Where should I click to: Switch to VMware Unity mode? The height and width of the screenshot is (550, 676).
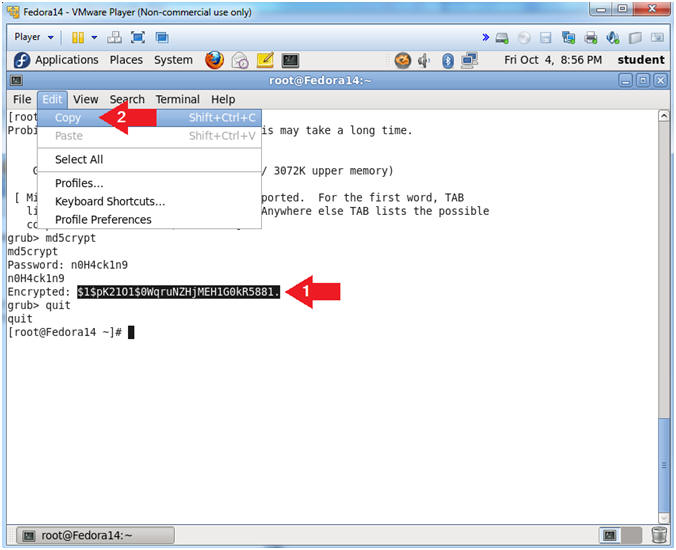pyautogui.click(x=162, y=38)
